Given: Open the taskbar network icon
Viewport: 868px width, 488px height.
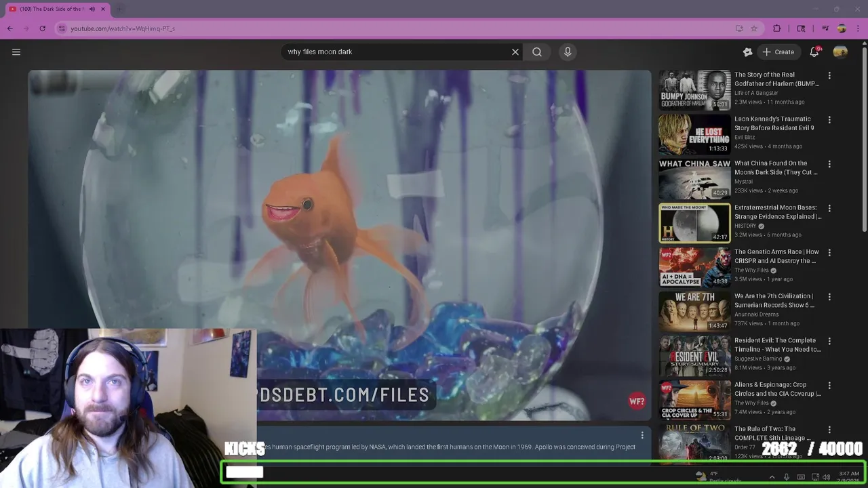Looking at the screenshot, I should pos(815,477).
